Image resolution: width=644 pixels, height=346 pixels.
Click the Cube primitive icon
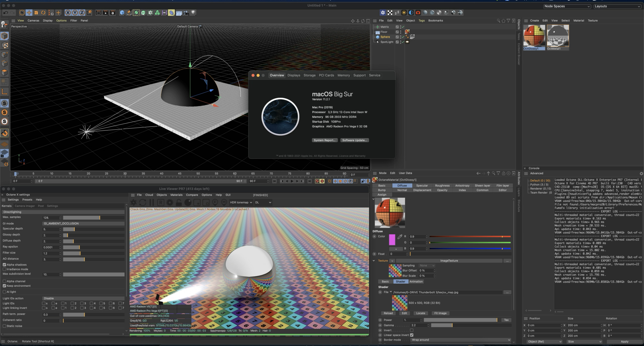point(122,13)
